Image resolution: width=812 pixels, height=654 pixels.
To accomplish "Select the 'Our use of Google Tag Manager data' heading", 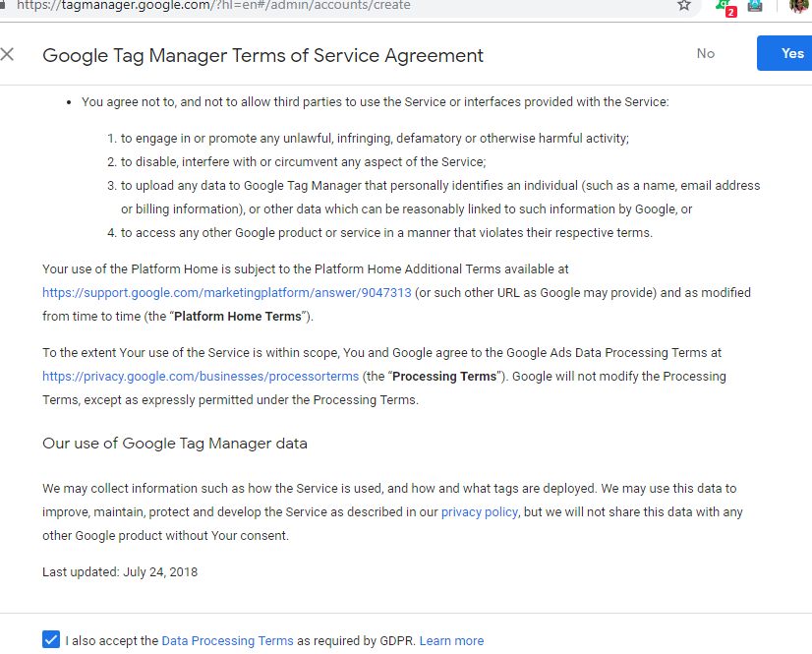I will (175, 444).
